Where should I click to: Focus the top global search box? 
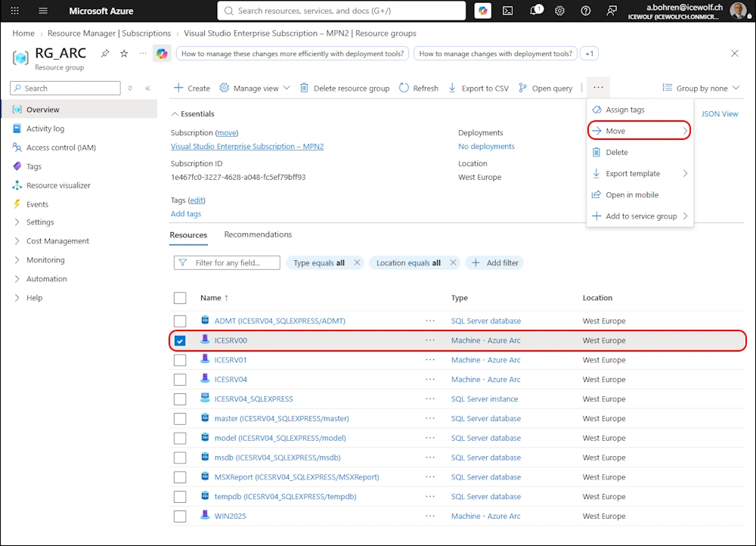click(x=342, y=11)
